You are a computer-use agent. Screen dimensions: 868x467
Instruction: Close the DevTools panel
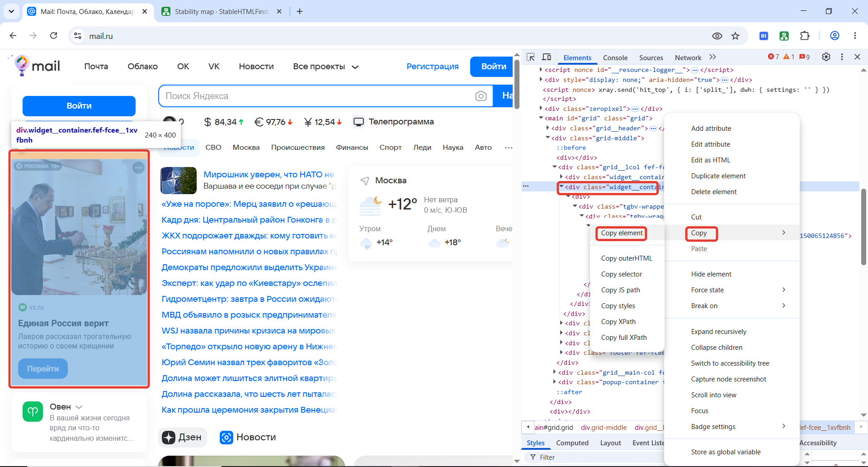tap(857, 57)
